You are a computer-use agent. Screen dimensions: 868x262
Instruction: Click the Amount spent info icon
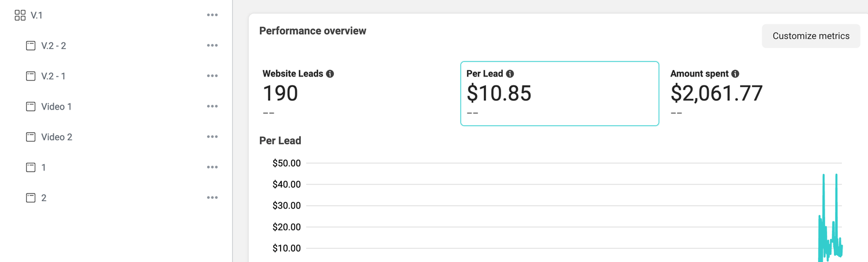(x=735, y=74)
